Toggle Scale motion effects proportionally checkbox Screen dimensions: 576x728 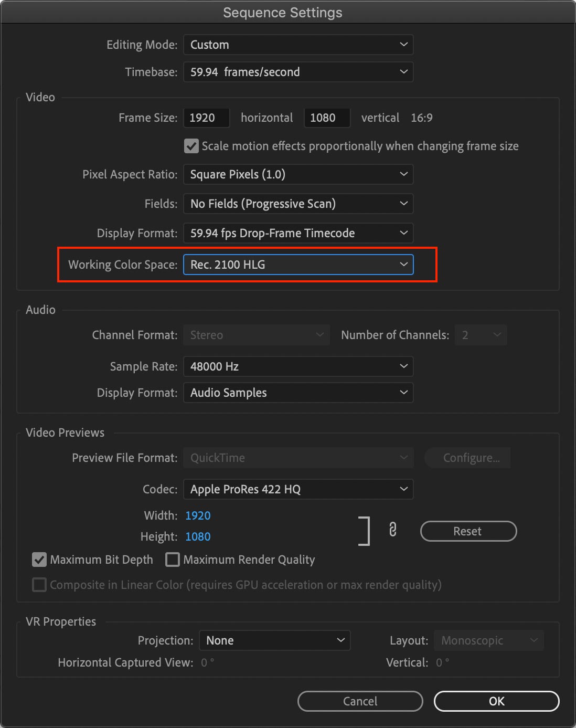pyautogui.click(x=191, y=146)
